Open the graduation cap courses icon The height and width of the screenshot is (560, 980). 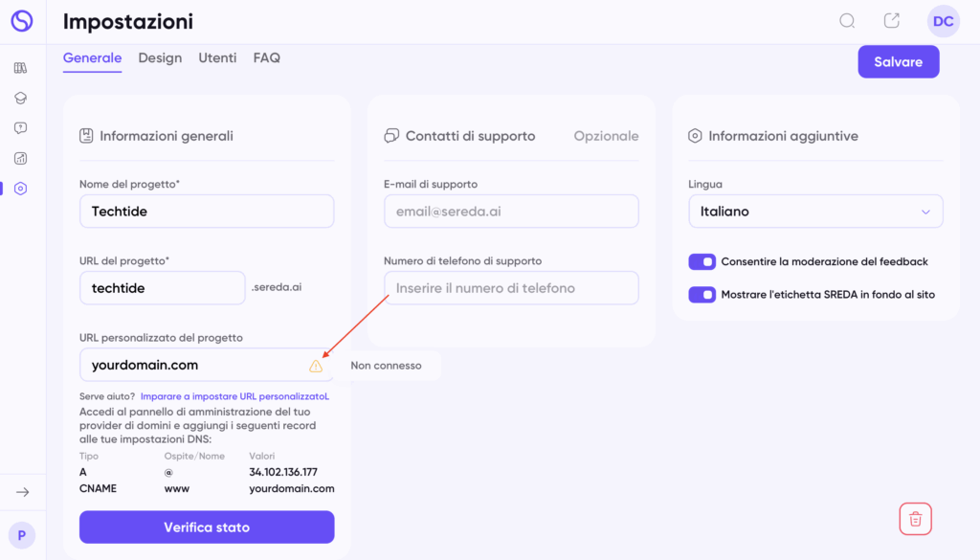pyautogui.click(x=21, y=99)
